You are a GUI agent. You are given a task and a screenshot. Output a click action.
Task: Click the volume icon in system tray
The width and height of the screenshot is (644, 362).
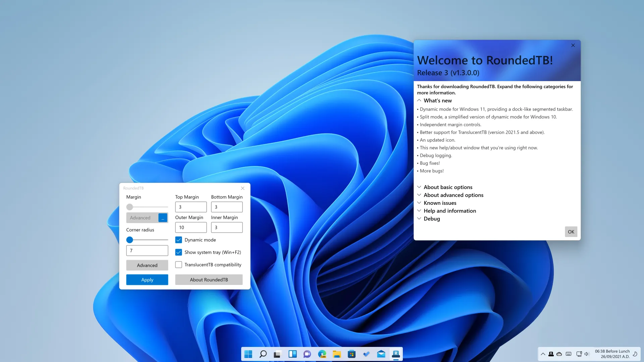tap(587, 354)
